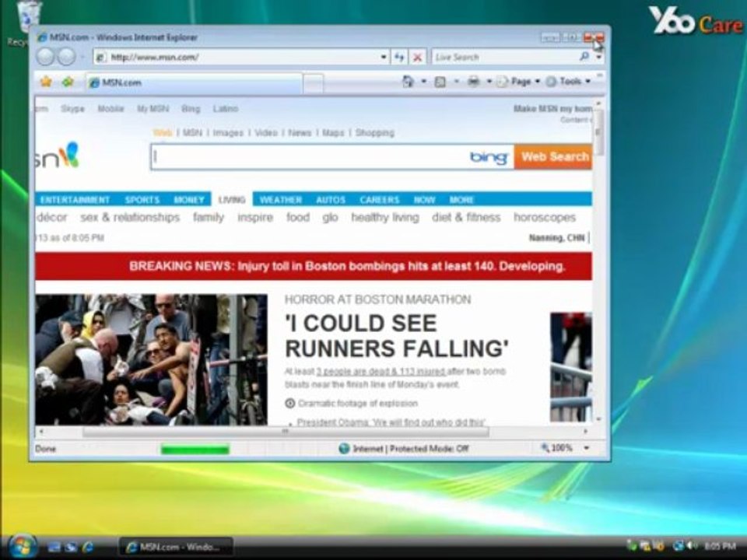The height and width of the screenshot is (560, 747).
Task: Click Show Desktop quick launch icon
Action: [x=54, y=547]
